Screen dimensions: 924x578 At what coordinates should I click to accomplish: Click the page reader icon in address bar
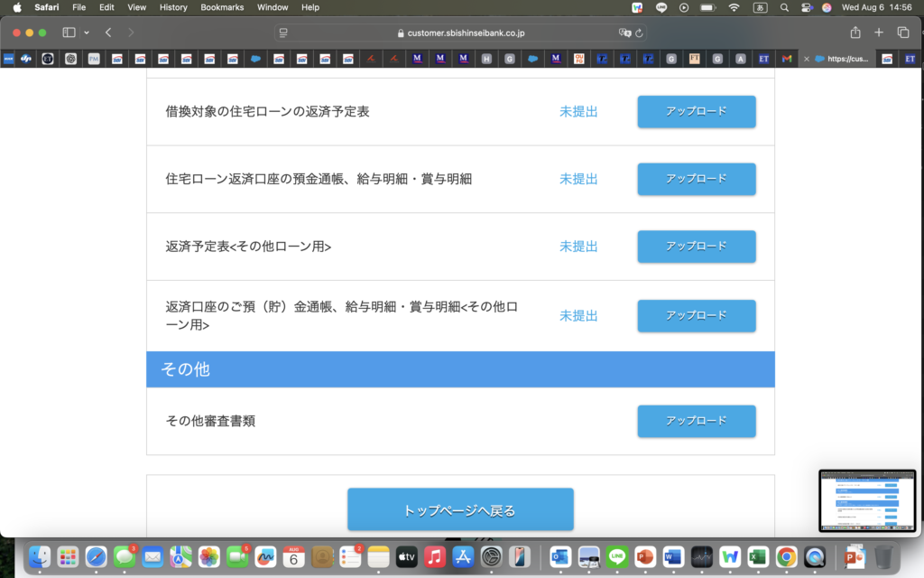[x=283, y=33]
